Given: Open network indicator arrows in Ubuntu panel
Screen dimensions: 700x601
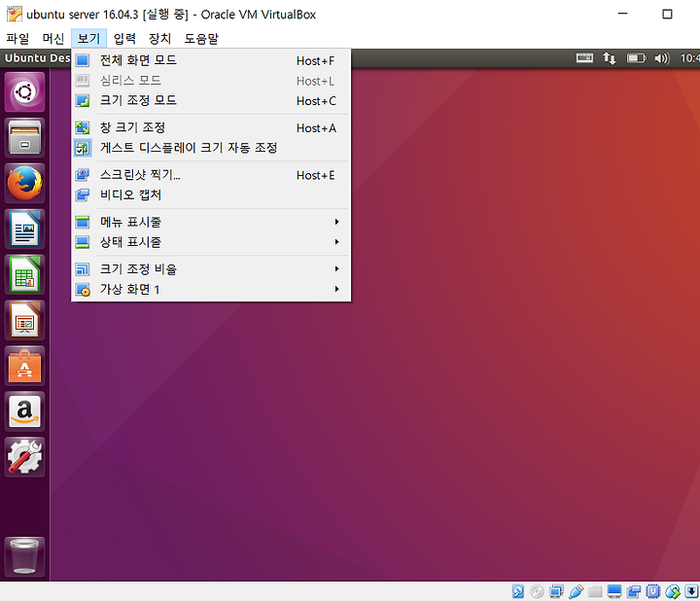Looking at the screenshot, I should 610,58.
